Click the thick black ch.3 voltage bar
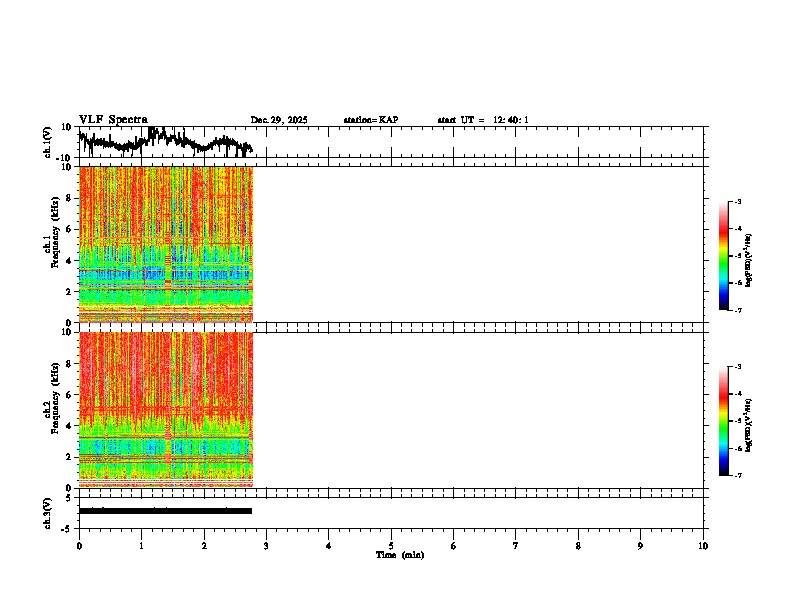 point(165,511)
